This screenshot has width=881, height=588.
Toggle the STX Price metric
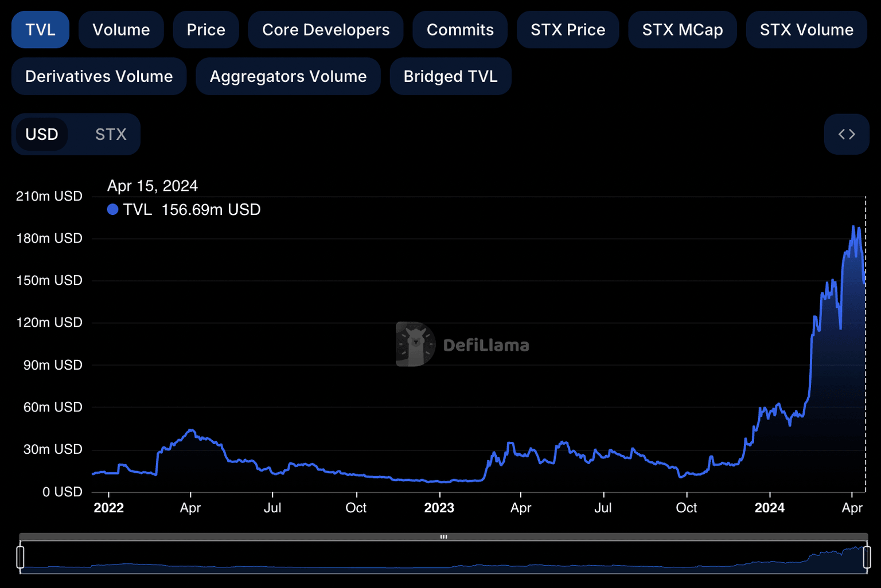pyautogui.click(x=568, y=30)
